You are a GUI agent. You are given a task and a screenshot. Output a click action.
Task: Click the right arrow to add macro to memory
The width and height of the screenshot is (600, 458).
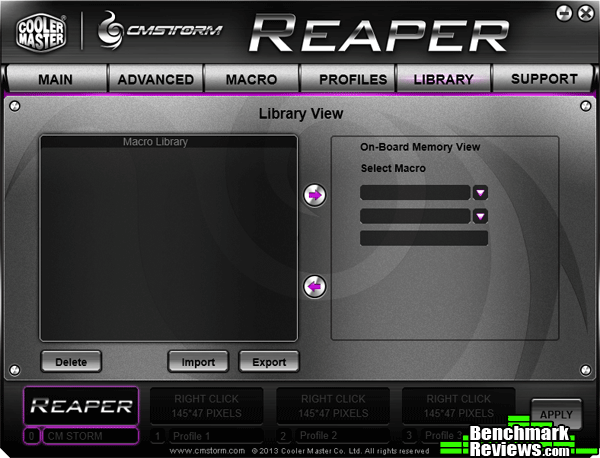(315, 195)
